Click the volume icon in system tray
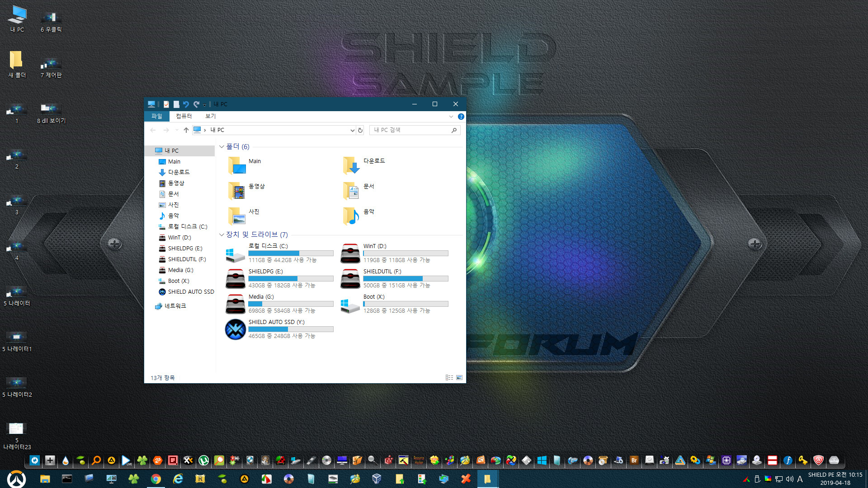This screenshot has height=488, width=868. (790, 479)
